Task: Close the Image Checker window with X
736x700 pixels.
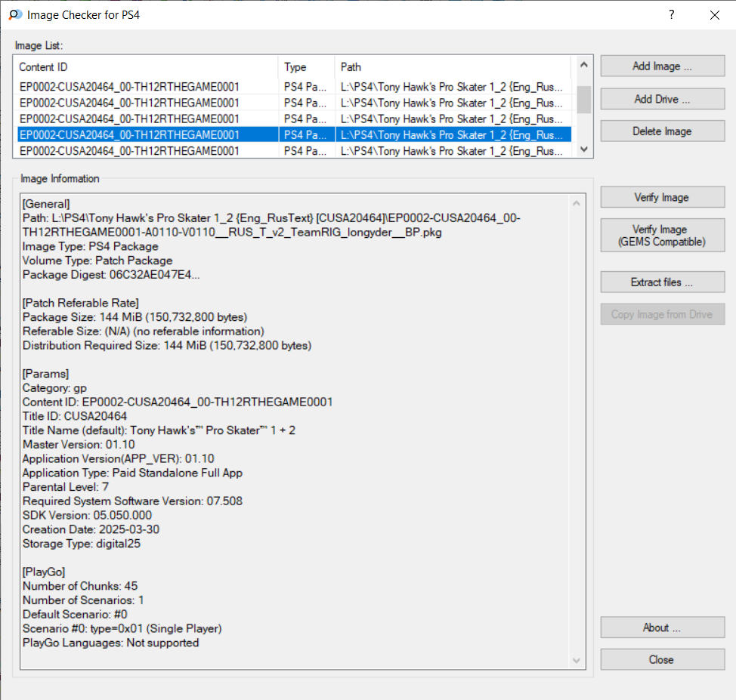Action: (x=714, y=15)
